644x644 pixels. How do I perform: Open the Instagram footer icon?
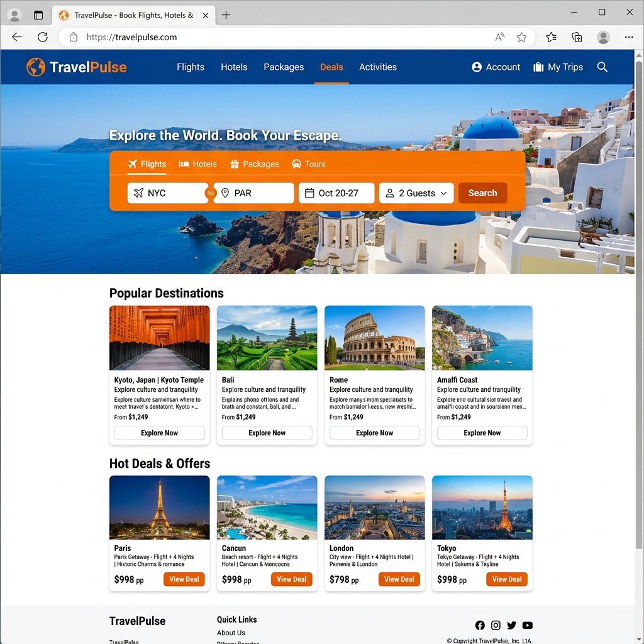click(496, 625)
